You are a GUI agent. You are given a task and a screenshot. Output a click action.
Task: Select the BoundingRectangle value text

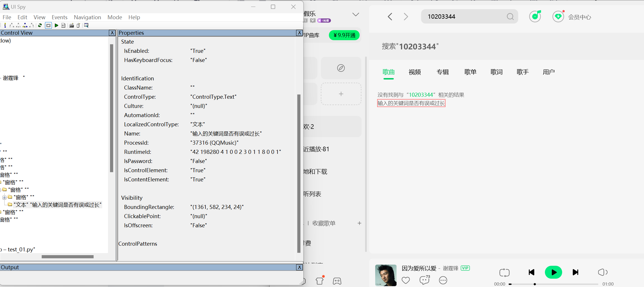point(217,207)
